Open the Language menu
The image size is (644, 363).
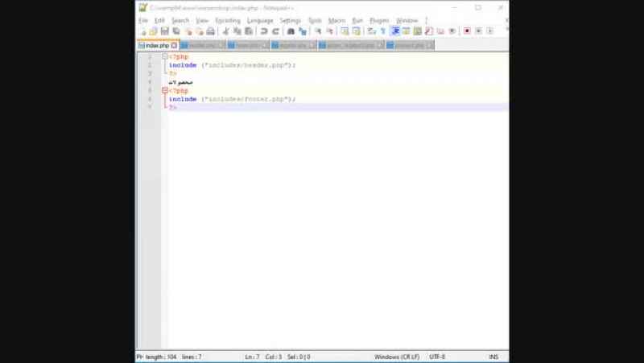[260, 21]
